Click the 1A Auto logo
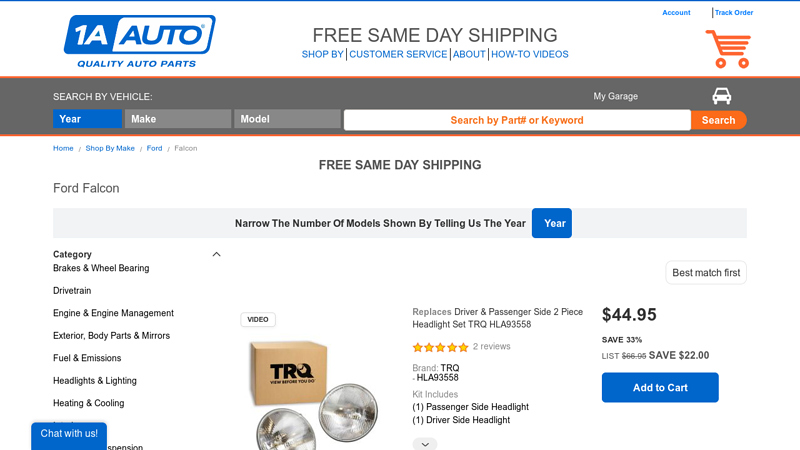 click(139, 41)
